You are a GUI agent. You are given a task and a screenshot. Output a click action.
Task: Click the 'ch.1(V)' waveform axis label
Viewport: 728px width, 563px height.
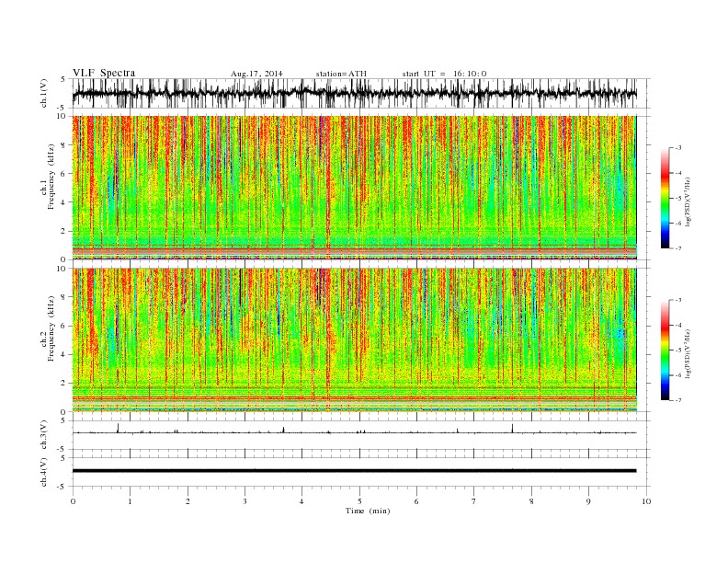click(x=44, y=93)
